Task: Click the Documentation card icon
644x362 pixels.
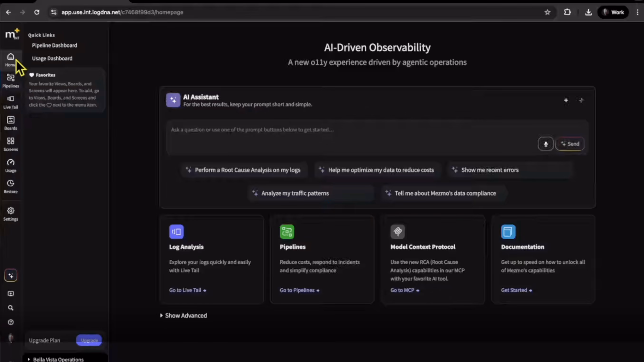Action: pos(508,232)
